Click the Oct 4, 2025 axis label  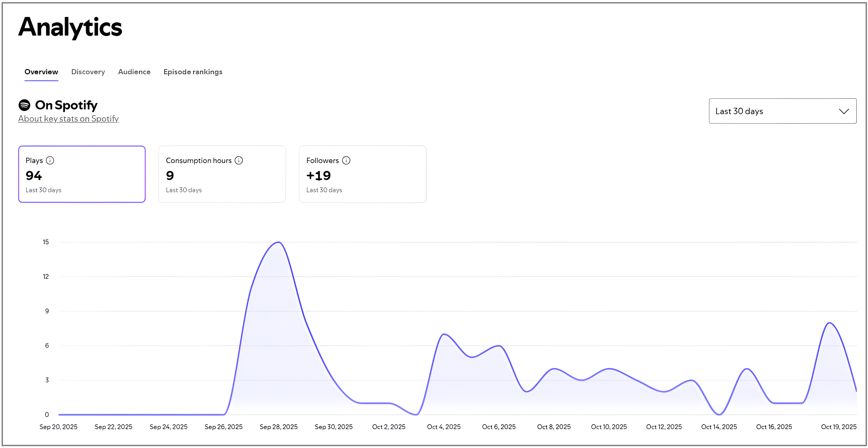443,427
